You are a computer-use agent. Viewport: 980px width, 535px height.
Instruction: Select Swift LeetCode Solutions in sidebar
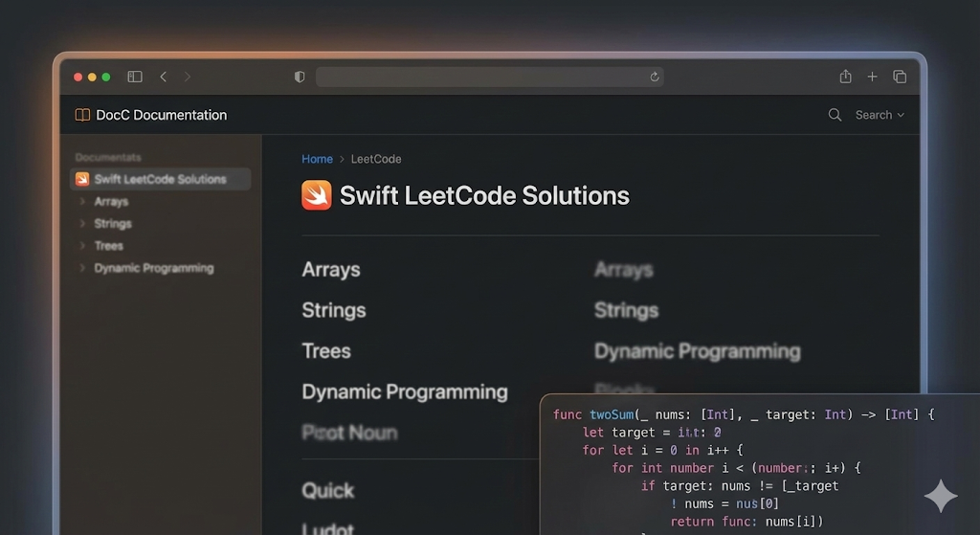click(x=161, y=179)
